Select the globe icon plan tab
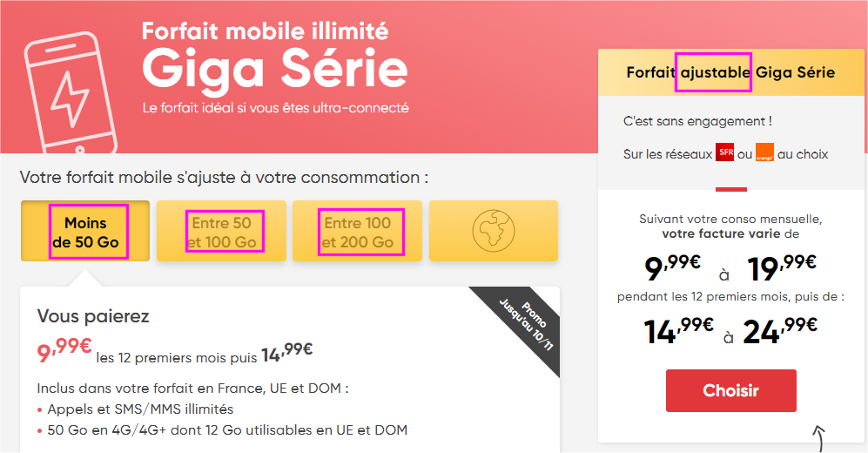Viewport: 868px width, 453px height. pos(493,231)
